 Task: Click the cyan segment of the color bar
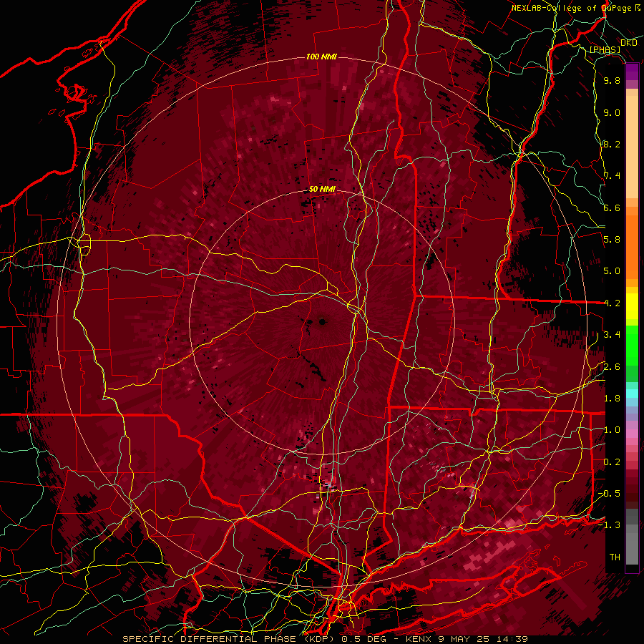tap(632, 394)
